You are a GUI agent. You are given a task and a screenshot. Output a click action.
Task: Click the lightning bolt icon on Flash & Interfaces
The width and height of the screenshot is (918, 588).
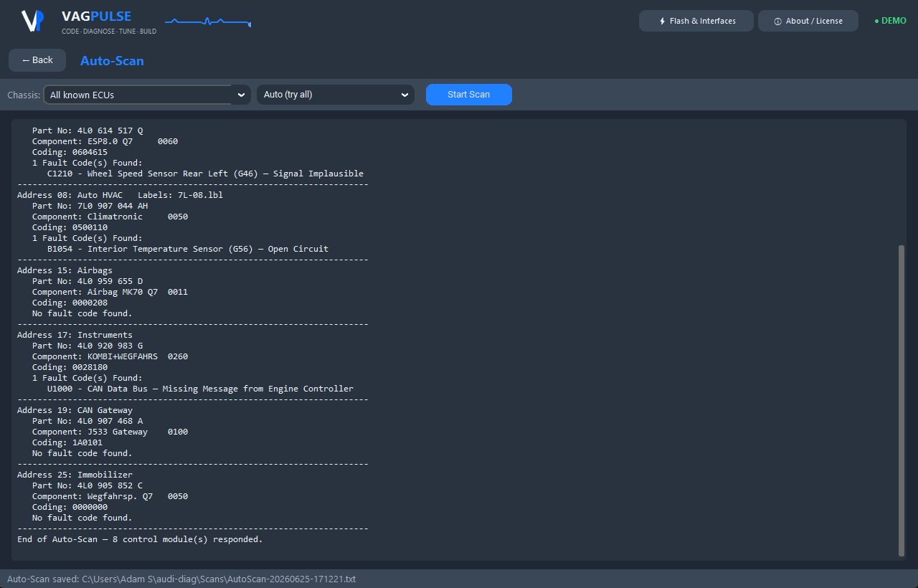click(662, 22)
